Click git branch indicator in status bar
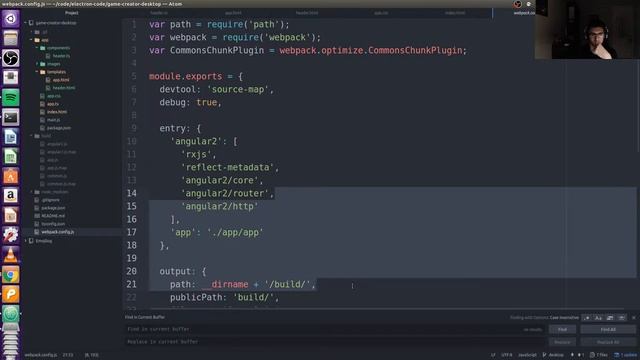 pyautogui.click(x=553, y=355)
